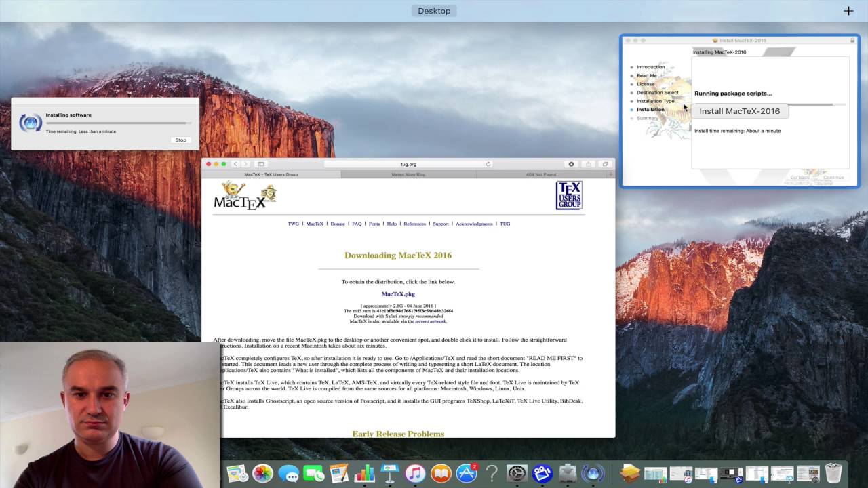Go forward in Safari
868x488 pixels.
click(x=245, y=164)
